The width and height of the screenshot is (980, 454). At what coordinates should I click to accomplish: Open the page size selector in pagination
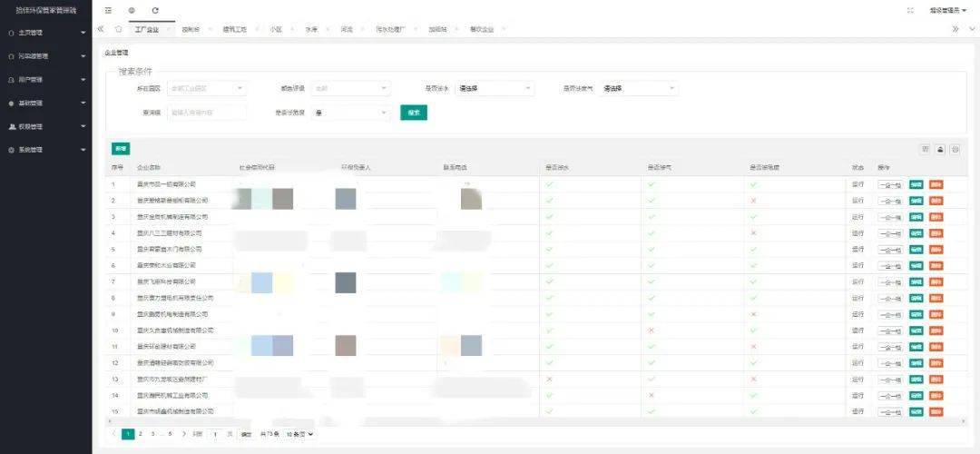pos(299,434)
